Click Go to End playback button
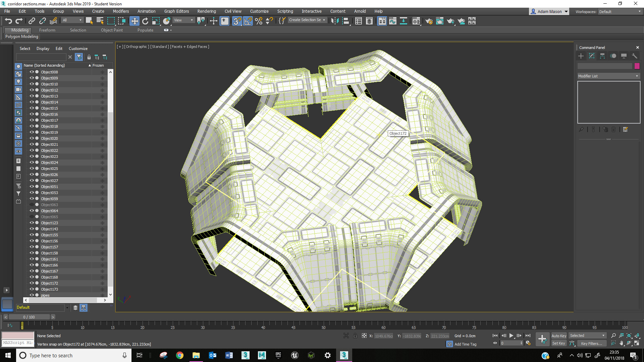 click(x=528, y=336)
